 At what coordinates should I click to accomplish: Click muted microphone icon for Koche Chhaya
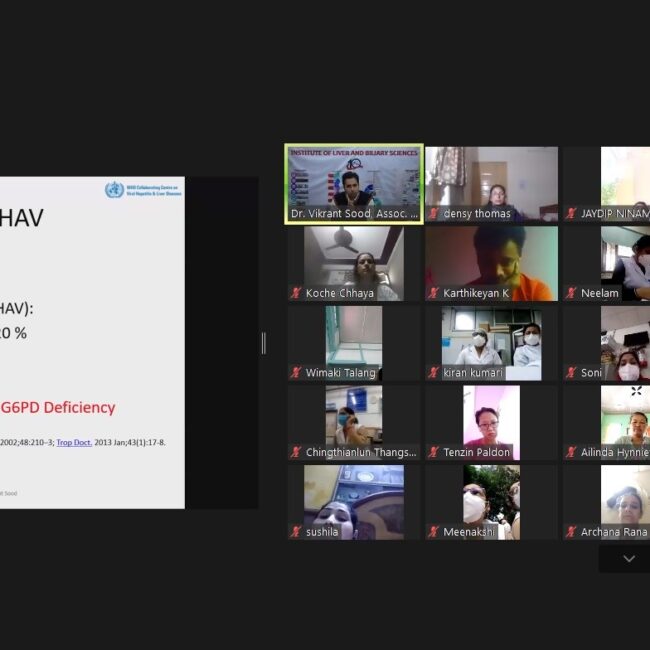297,293
